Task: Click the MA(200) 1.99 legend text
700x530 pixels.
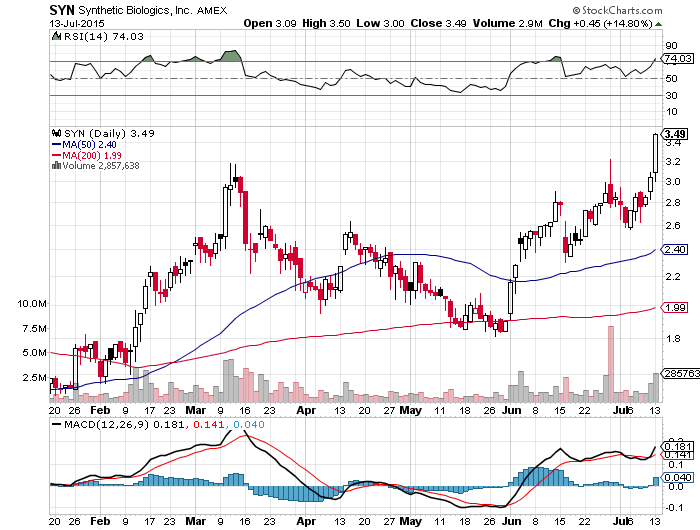Action: [x=92, y=155]
